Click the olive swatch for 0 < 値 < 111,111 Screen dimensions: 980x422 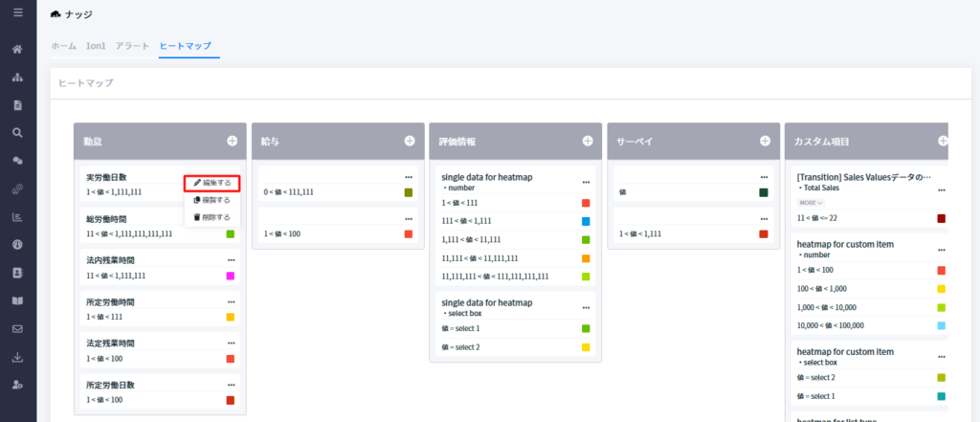(x=408, y=192)
